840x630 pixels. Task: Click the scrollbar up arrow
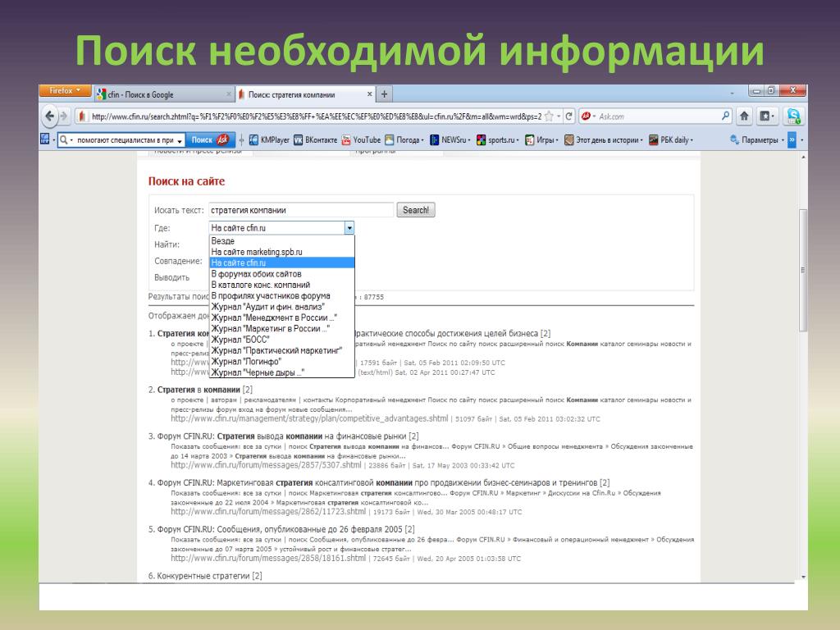pyautogui.click(x=802, y=157)
